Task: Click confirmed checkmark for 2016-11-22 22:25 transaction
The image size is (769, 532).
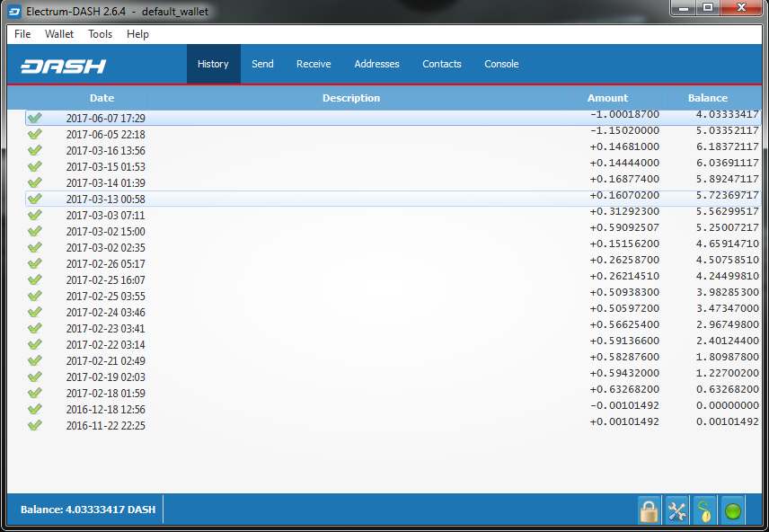Action: pos(35,425)
